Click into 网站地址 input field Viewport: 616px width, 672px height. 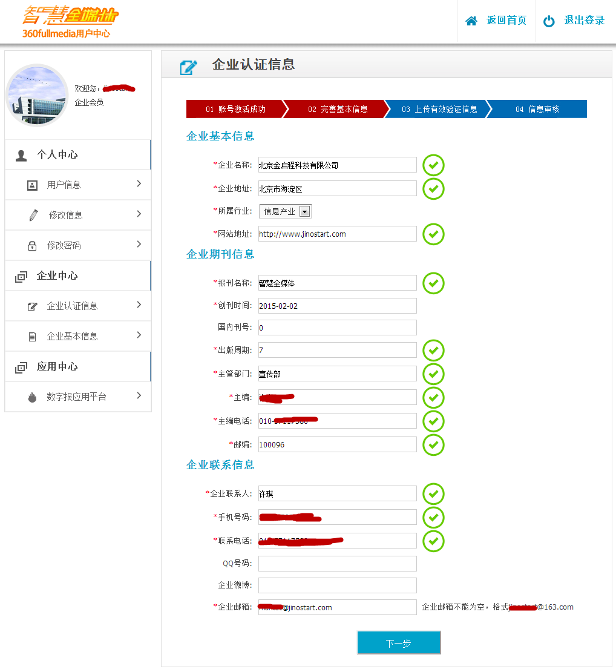[x=338, y=234]
